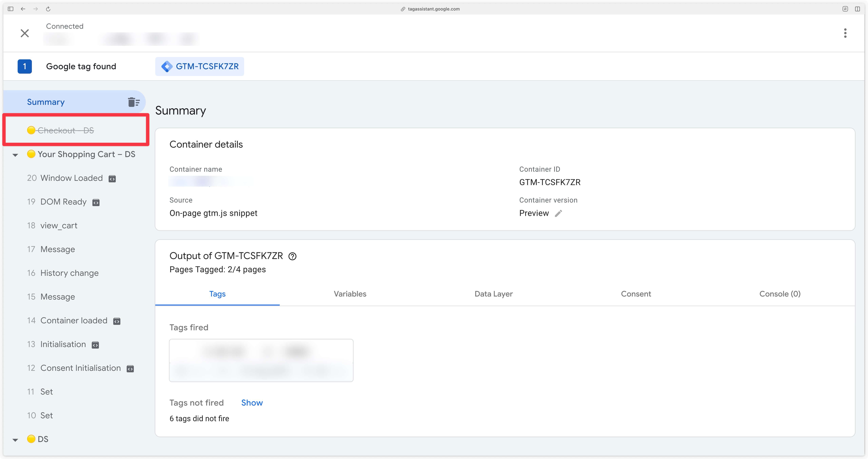Click the browser forward arrow
The image size is (868, 459).
click(x=35, y=9)
